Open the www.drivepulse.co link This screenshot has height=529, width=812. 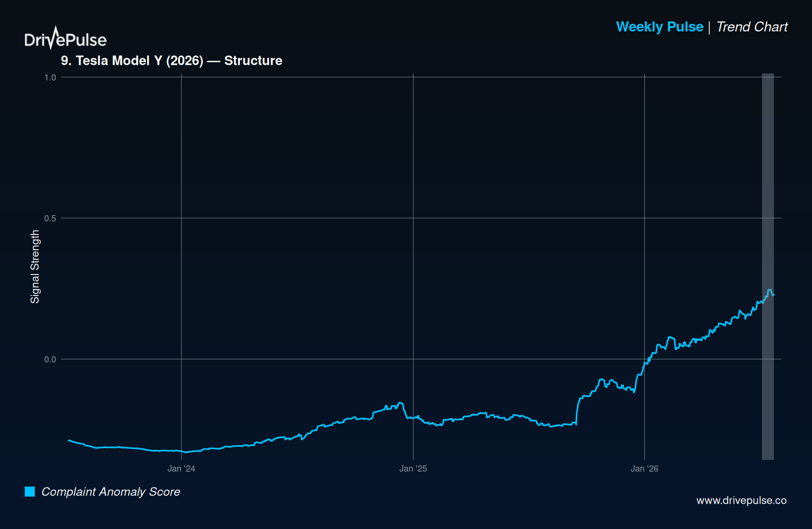(x=742, y=500)
